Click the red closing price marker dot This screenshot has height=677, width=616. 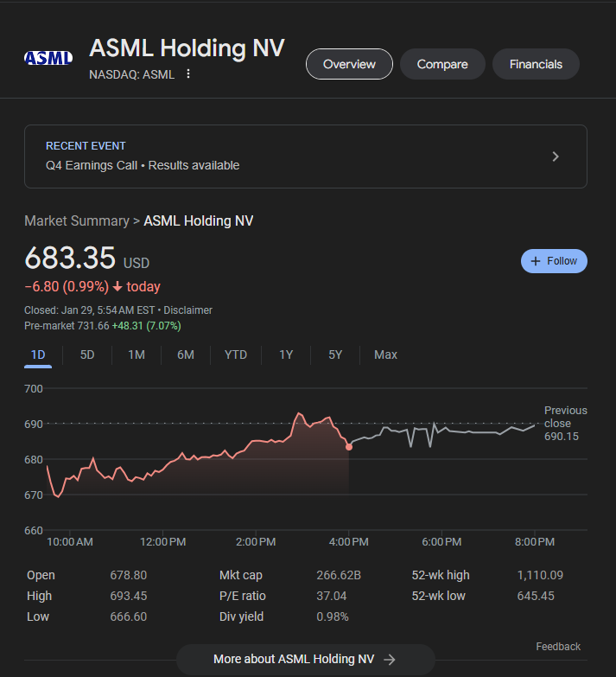coord(349,447)
